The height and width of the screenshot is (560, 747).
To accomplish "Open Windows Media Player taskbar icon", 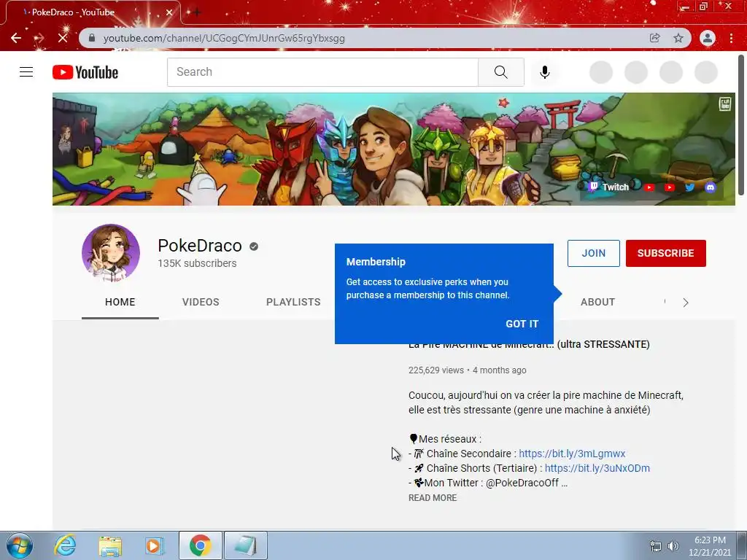I will click(155, 545).
